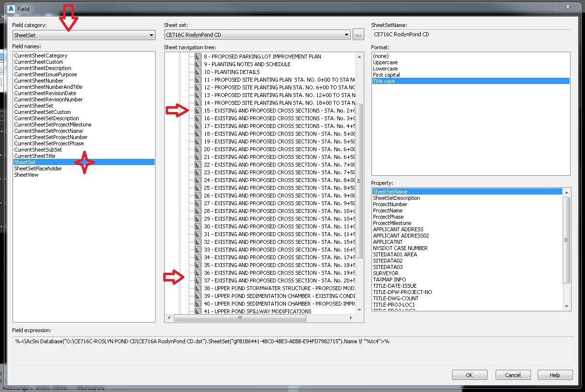Click the sheet icon beside "8 - PROPOSED PARKING LOT IMPROVEMENT PLAN"
585x392 pixels.
(x=198, y=56)
